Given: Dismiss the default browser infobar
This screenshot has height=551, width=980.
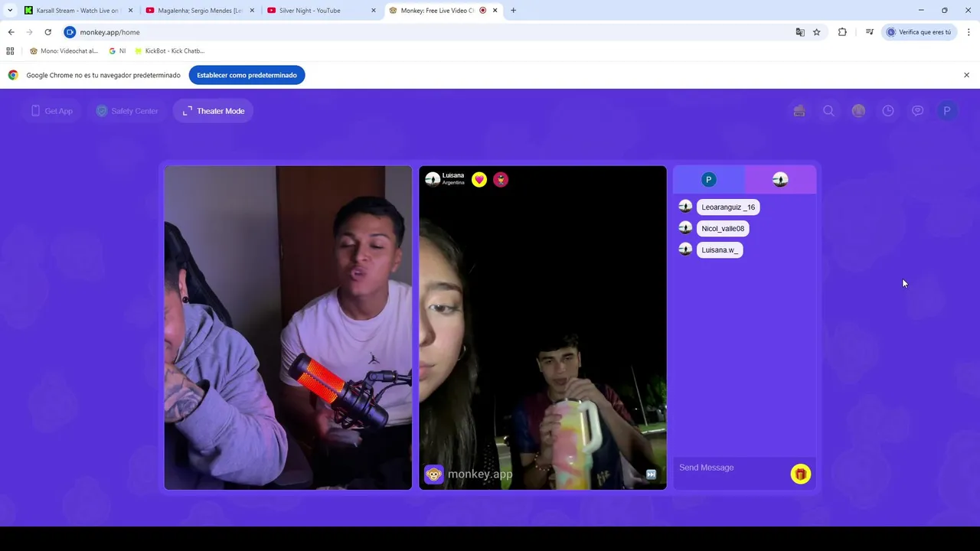Looking at the screenshot, I should (966, 75).
